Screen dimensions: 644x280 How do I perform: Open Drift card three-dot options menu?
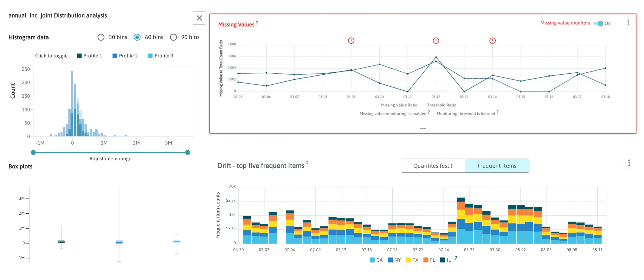click(629, 163)
